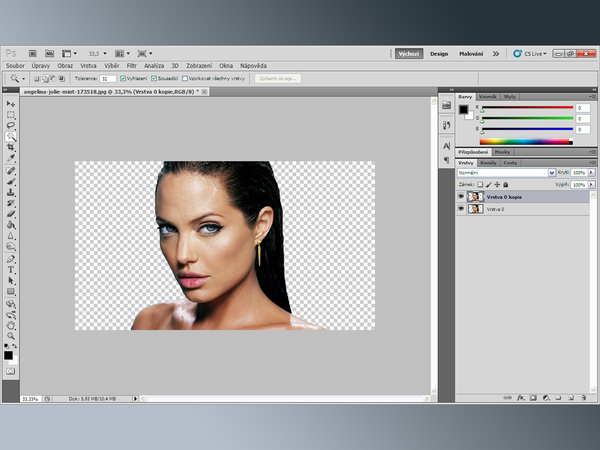Viewport: 600px width, 450px height.
Task: Switch to the Kanály tab
Action: click(x=489, y=162)
